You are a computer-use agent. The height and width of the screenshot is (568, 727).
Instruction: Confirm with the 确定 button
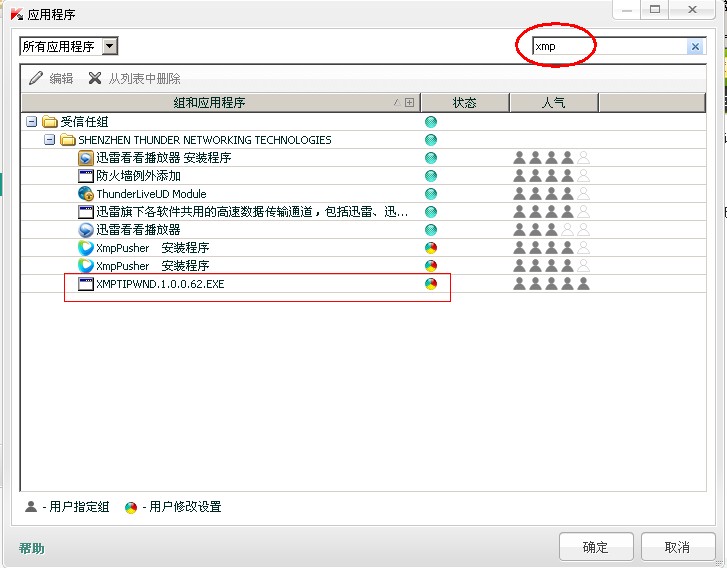[596, 547]
